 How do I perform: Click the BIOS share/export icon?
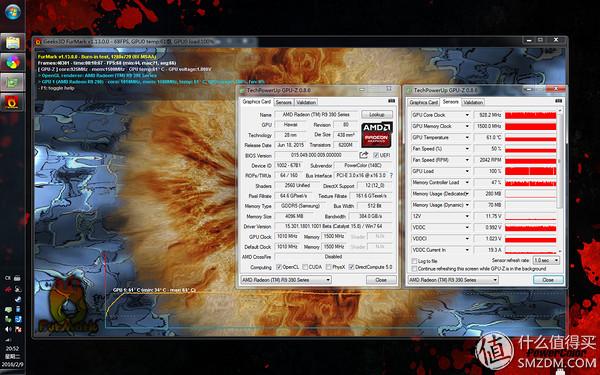coord(364,155)
